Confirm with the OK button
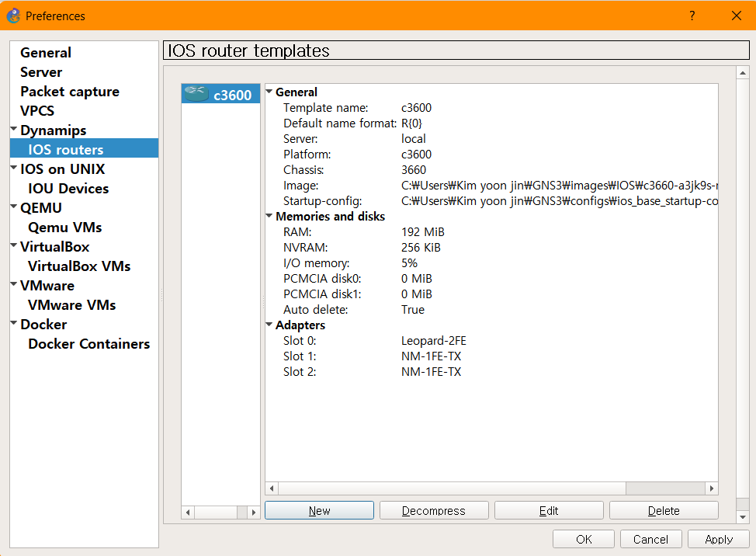 [x=584, y=539]
